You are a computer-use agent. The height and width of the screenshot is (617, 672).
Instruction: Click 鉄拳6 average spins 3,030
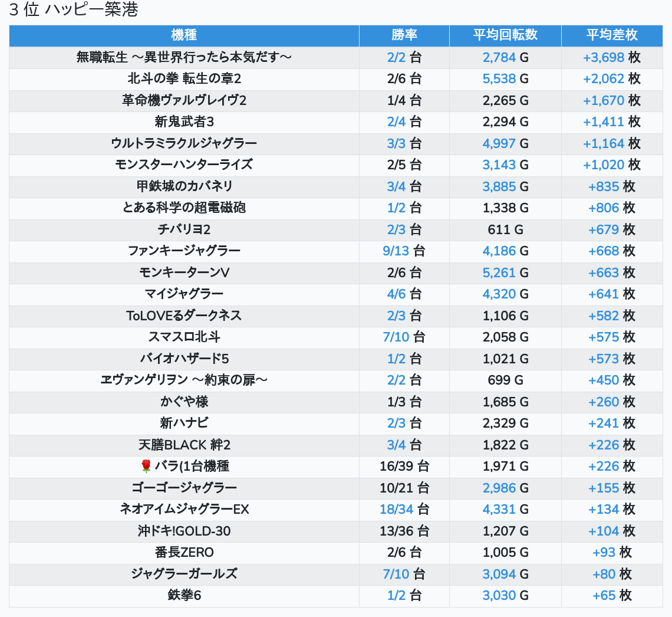[499, 595]
